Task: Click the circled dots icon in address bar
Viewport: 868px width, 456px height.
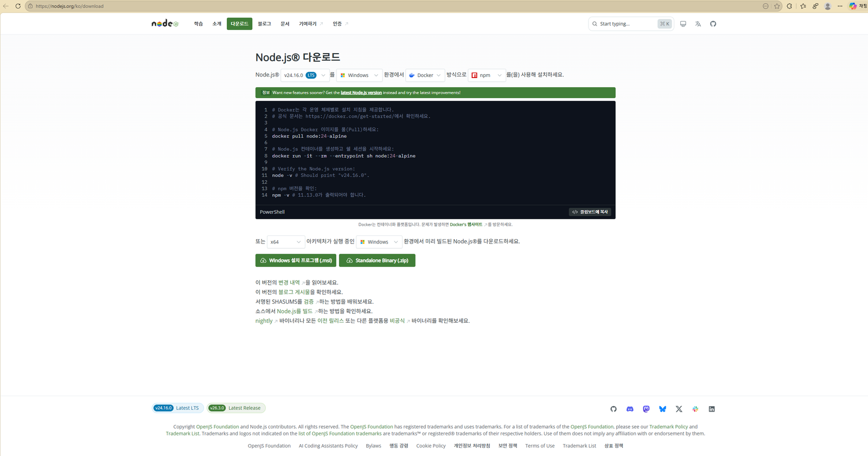Action: click(765, 6)
